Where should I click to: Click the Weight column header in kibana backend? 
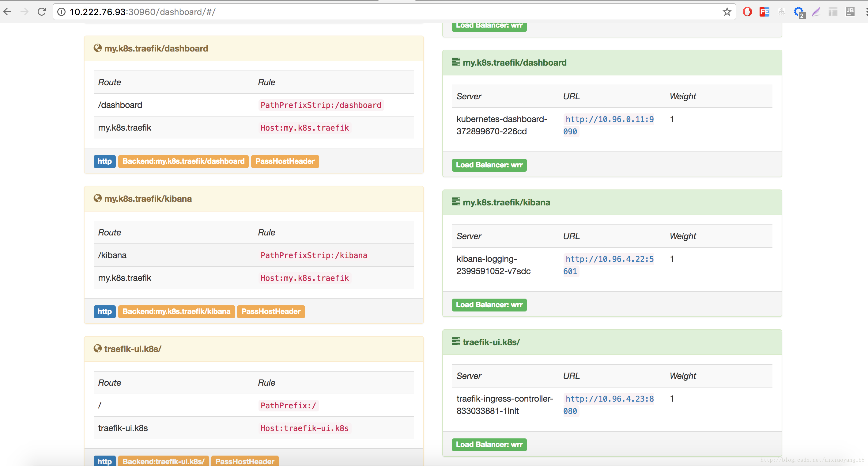(683, 236)
